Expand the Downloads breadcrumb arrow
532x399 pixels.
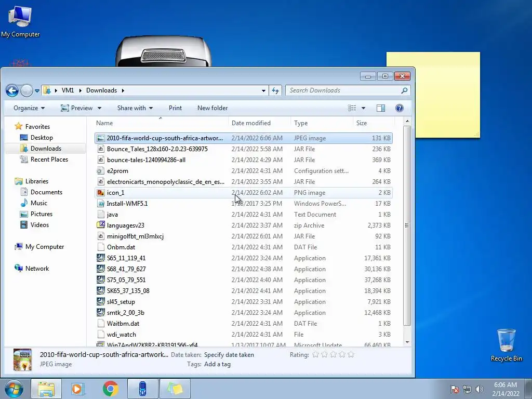pos(123,90)
